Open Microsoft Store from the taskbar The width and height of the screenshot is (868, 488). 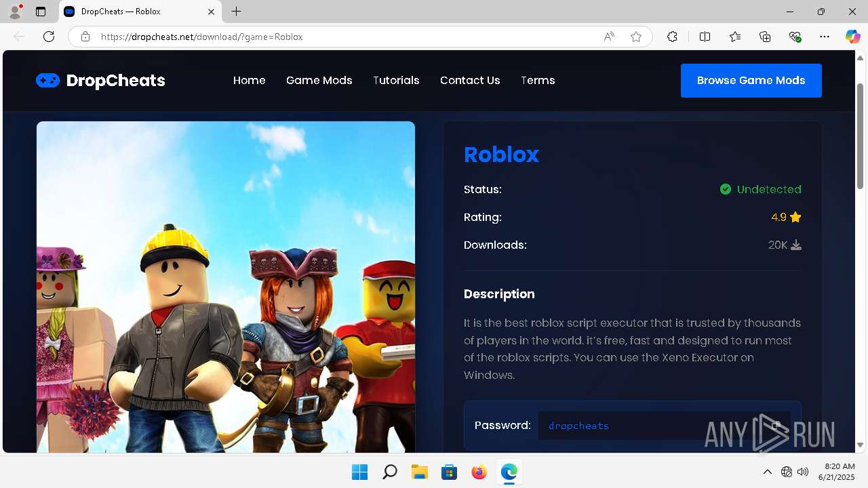click(449, 472)
